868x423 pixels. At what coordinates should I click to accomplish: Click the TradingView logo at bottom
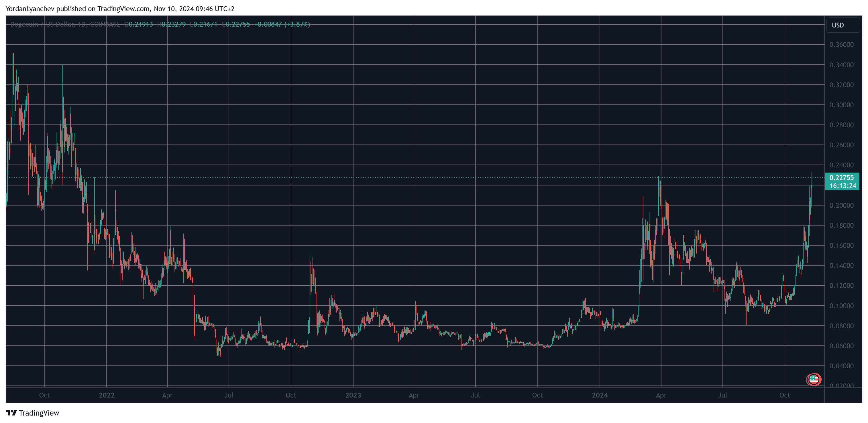point(32,413)
